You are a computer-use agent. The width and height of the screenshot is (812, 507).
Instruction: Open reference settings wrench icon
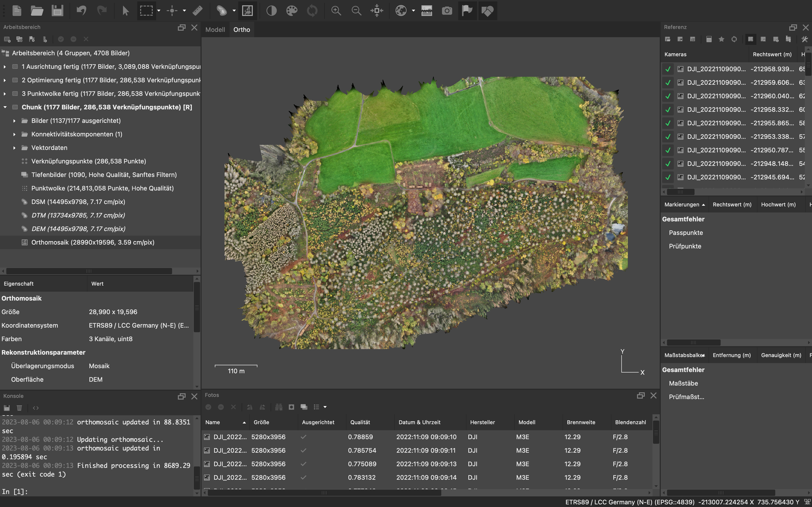(804, 39)
